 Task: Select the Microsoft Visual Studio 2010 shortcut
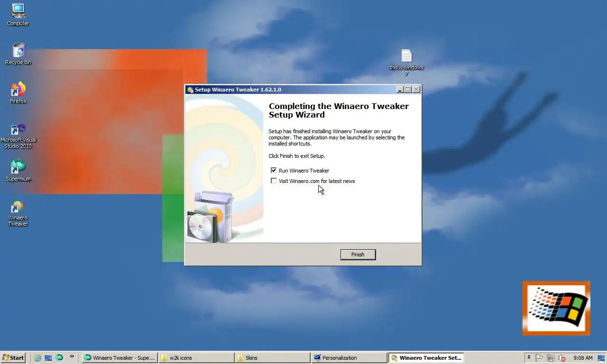coord(18,136)
